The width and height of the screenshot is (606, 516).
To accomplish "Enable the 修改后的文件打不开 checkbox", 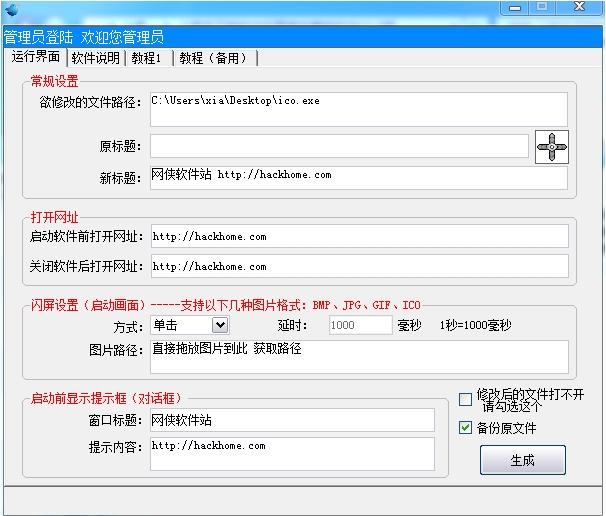I will pos(466,400).
